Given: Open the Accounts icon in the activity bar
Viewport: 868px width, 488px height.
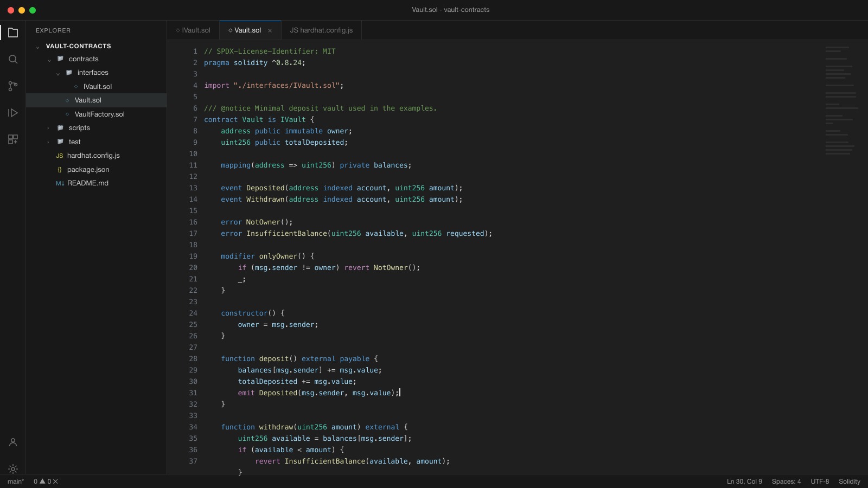Looking at the screenshot, I should click(13, 442).
